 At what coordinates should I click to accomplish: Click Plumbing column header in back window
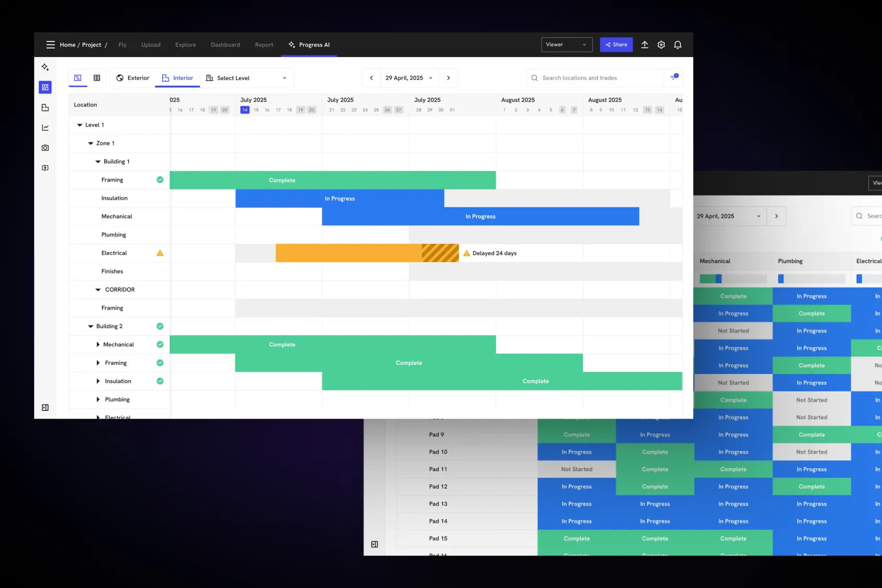point(790,261)
